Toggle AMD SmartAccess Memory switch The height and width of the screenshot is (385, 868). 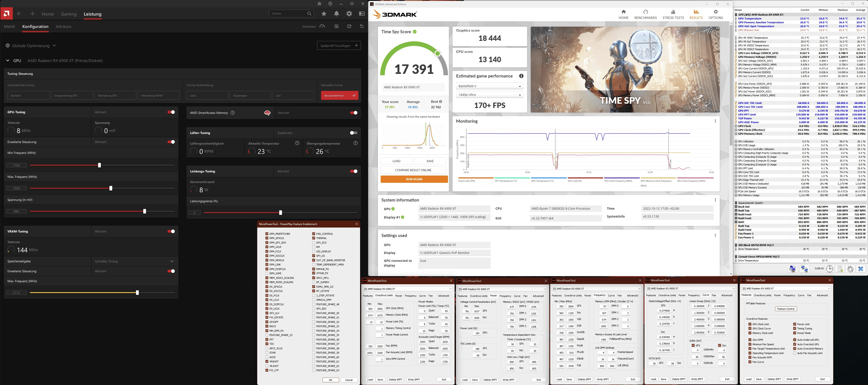(x=354, y=113)
